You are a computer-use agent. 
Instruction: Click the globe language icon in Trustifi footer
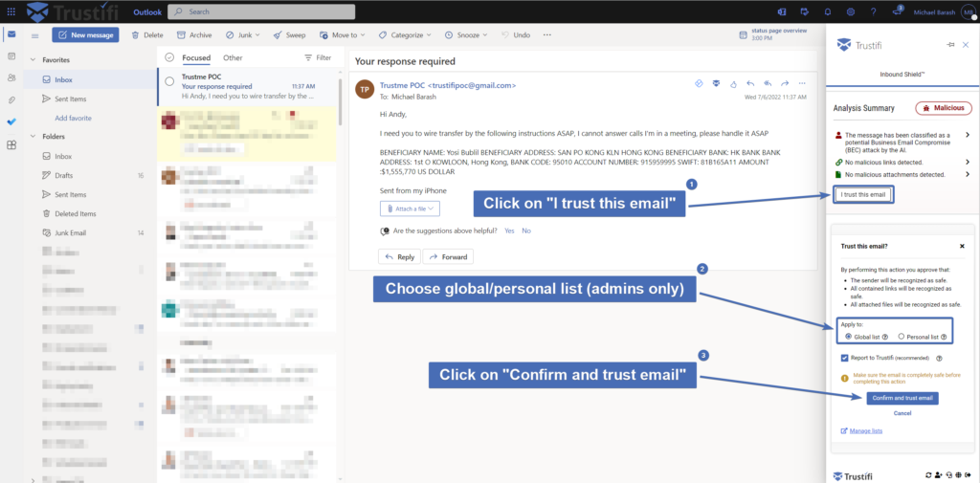tap(958, 475)
